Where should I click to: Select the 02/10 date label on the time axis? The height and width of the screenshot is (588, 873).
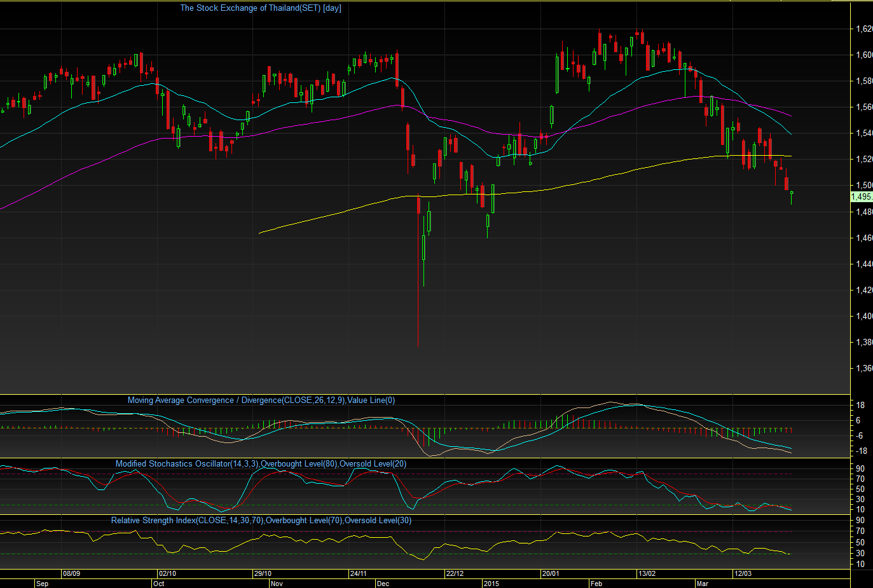(167, 573)
